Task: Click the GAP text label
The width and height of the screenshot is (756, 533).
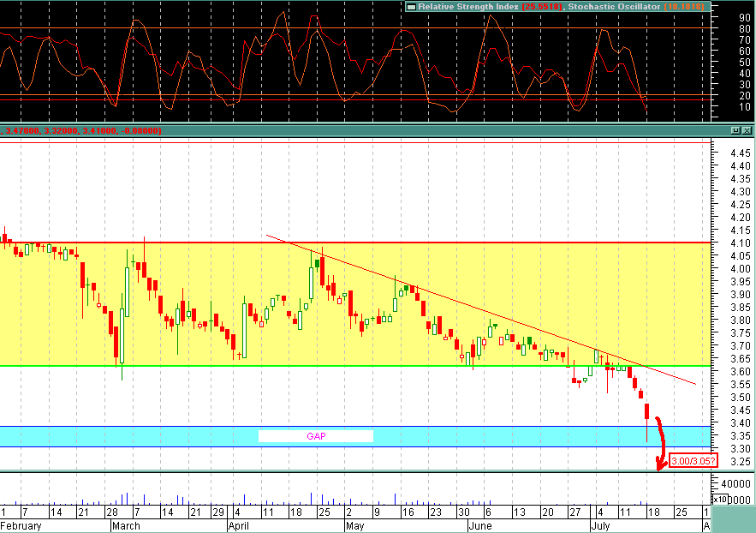Action: point(316,436)
